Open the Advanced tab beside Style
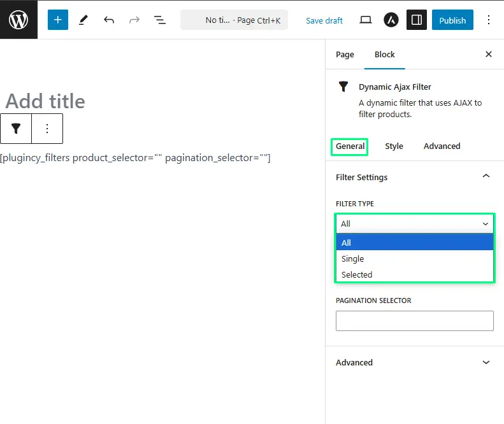 [442, 146]
